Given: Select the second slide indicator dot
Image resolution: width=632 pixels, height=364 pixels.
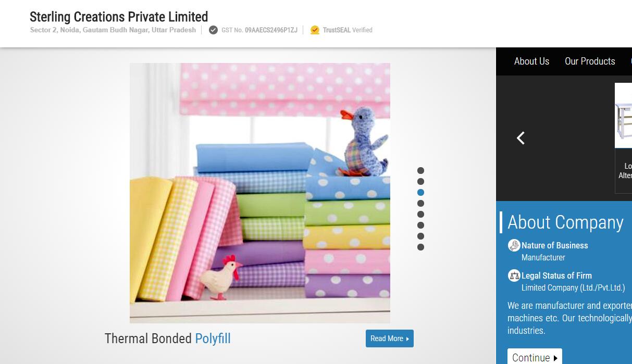Looking at the screenshot, I should coord(420,182).
